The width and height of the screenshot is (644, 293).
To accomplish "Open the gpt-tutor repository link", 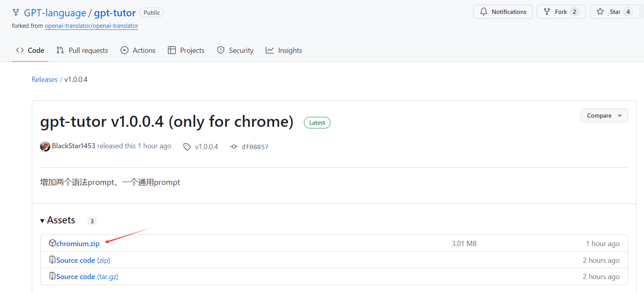I will click(x=115, y=13).
